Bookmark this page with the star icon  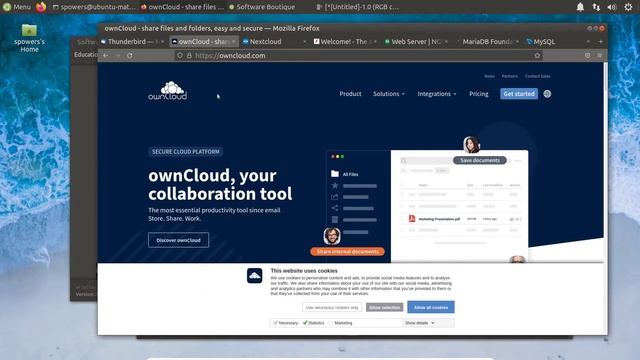(x=537, y=56)
